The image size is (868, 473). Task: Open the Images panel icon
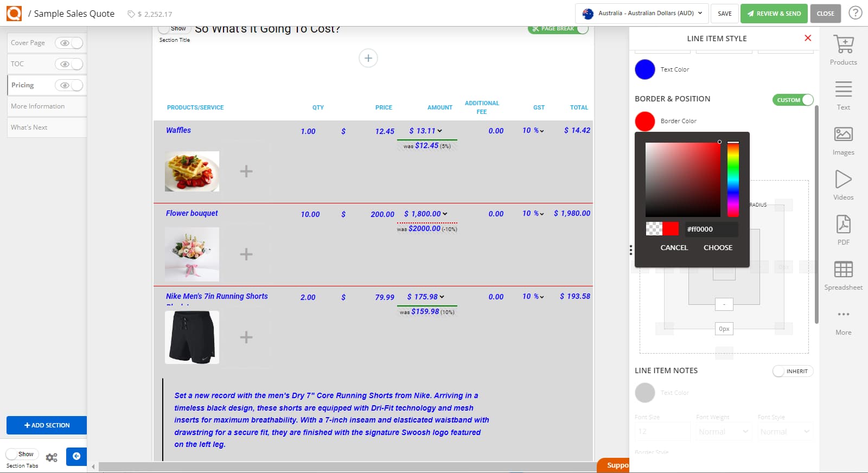(x=843, y=134)
